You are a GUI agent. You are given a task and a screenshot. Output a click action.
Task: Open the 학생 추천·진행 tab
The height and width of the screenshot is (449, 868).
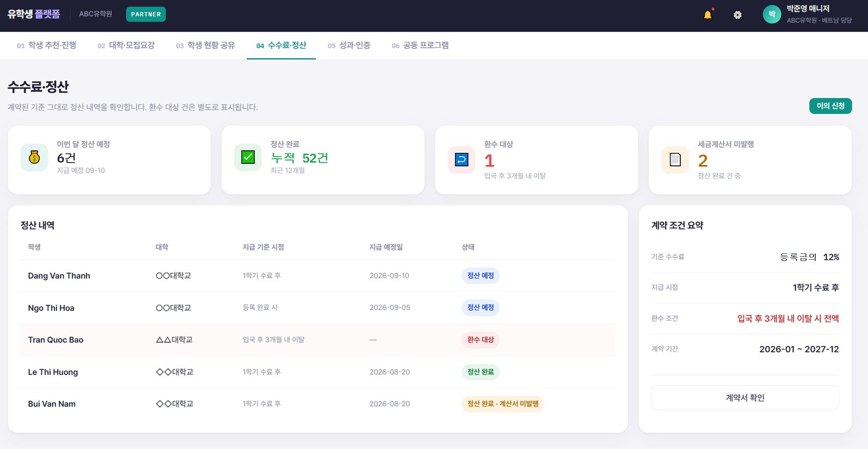(47, 46)
